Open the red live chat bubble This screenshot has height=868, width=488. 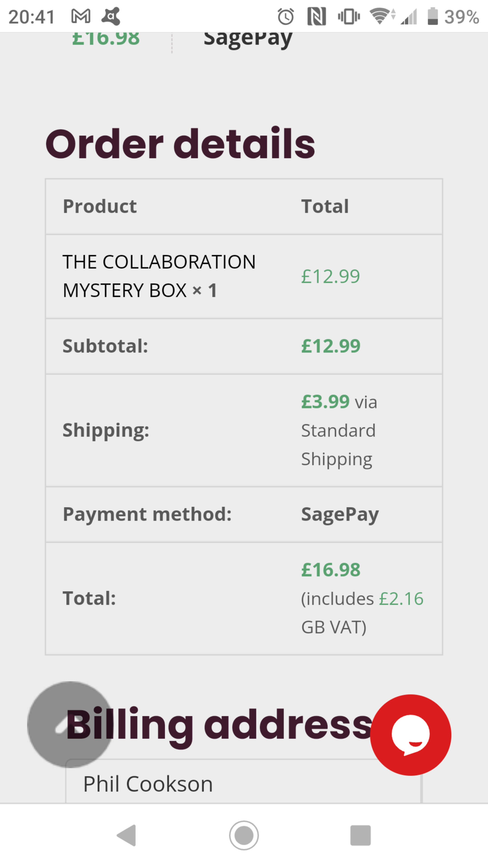pyautogui.click(x=411, y=735)
